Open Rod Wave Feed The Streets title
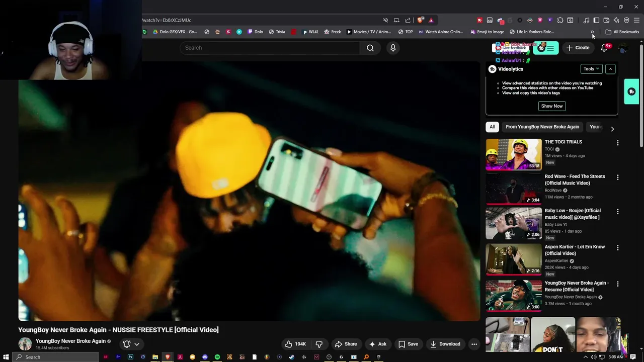Image resolution: width=644 pixels, height=362 pixels. point(575,179)
